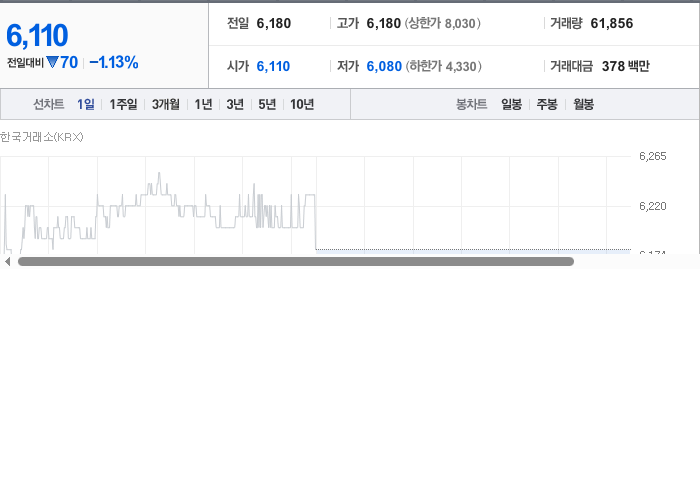Click the 선차트 label
The width and height of the screenshot is (700, 490).
point(49,104)
